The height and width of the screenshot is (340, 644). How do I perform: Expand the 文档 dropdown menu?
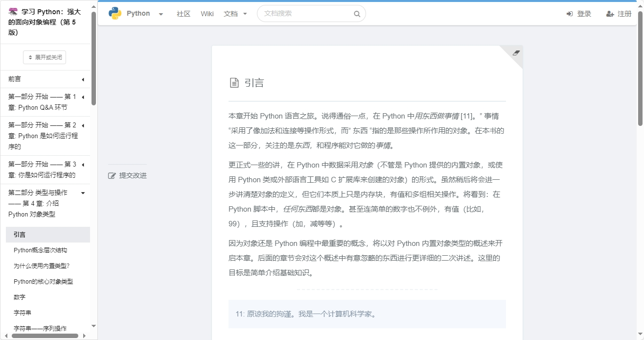pos(235,14)
